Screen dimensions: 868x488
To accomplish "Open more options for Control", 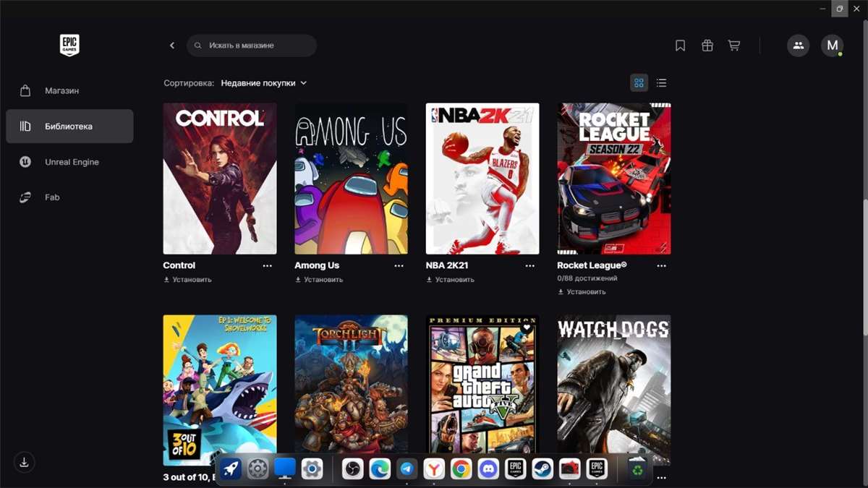I will pyautogui.click(x=268, y=266).
